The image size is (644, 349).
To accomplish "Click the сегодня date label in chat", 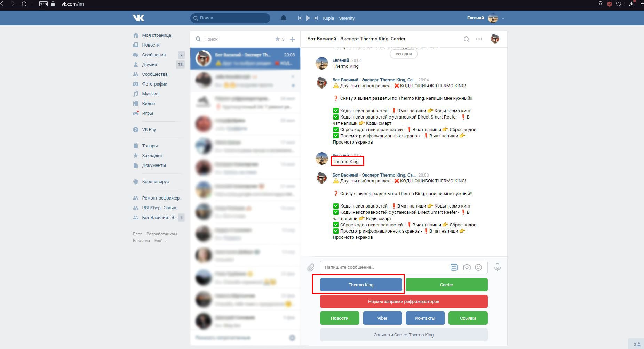I will tap(404, 54).
